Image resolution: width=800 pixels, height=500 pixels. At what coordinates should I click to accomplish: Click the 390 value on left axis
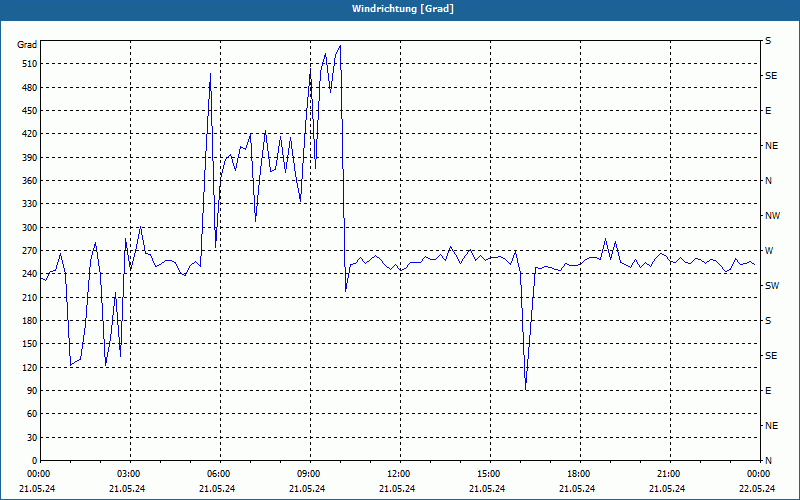[x=29, y=158]
